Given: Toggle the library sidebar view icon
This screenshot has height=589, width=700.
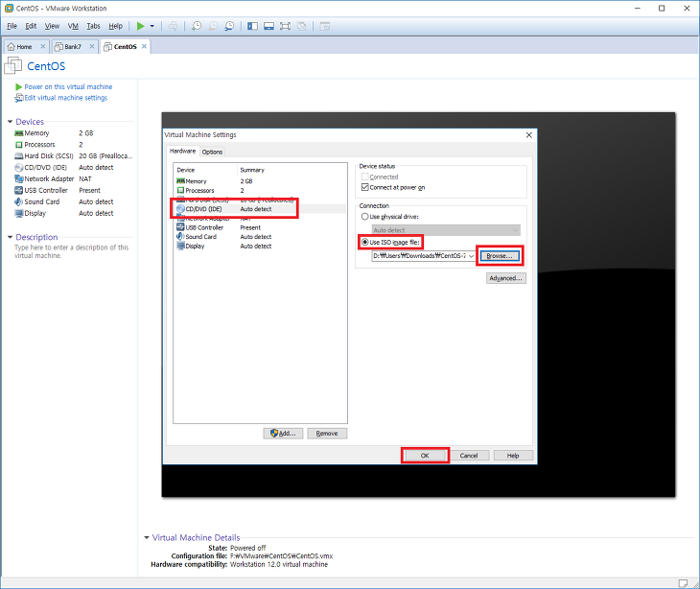Looking at the screenshot, I should pyautogui.click(x=253, y=26).
